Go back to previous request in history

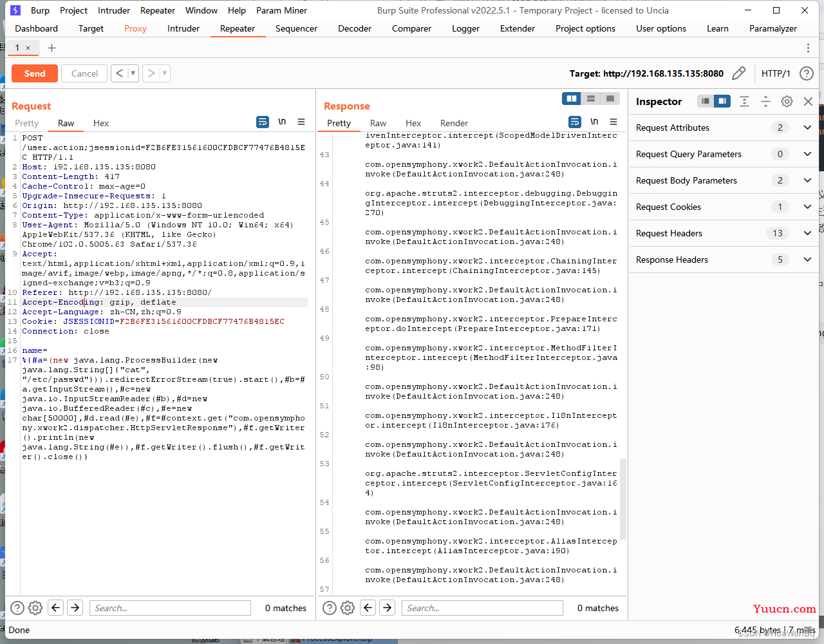(x=119, y=73)
